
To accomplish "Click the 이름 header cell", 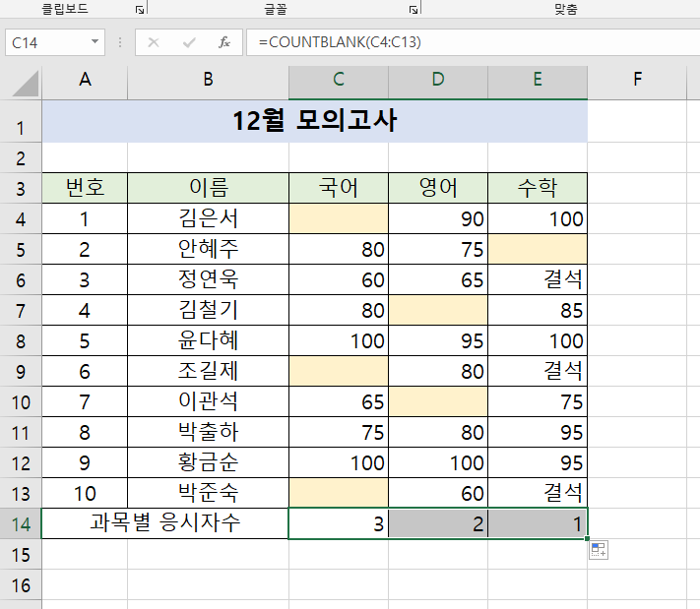I will coord(208,188).
